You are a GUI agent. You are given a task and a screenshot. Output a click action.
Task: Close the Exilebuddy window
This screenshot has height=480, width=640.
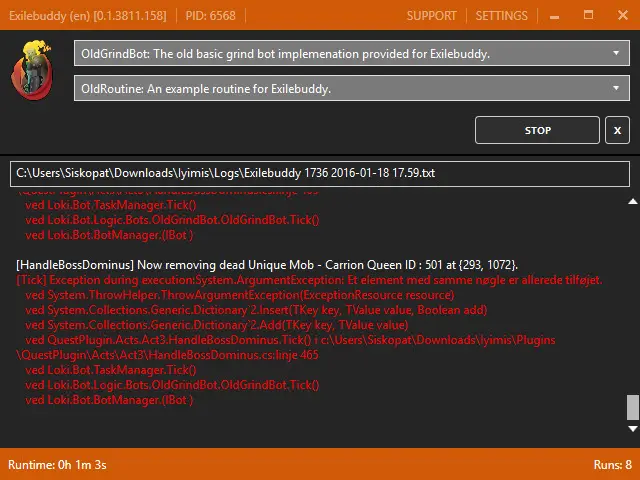(623, 16)
